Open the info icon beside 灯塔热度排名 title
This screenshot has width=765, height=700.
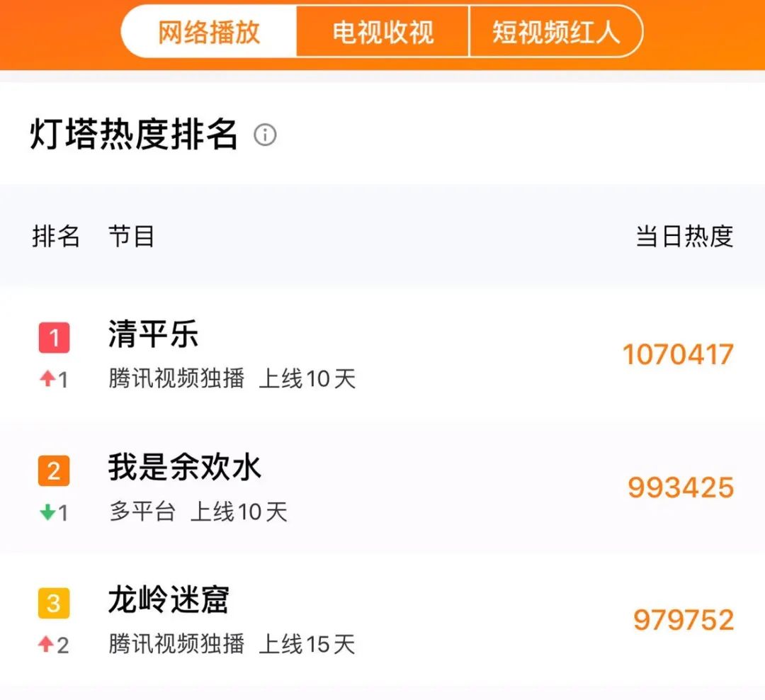(266, 135)
